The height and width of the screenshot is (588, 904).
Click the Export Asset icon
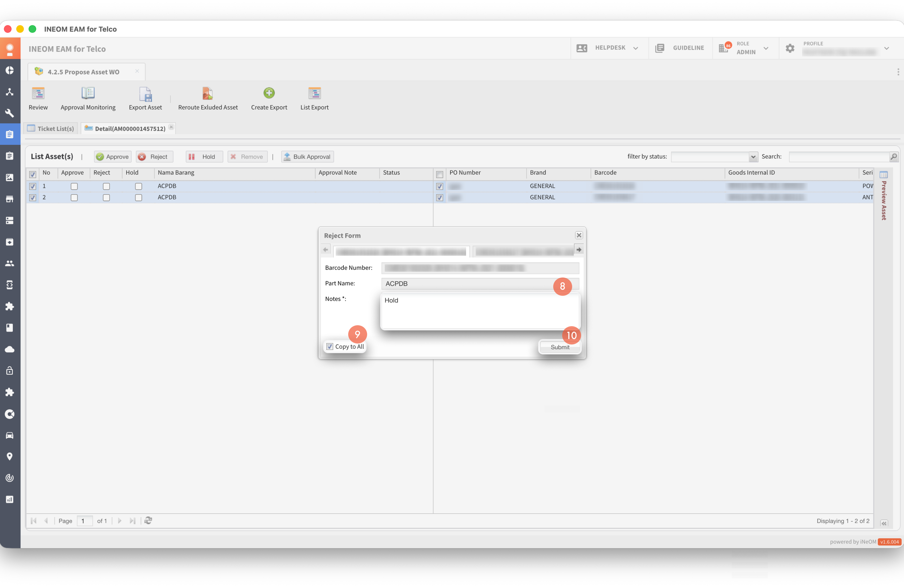(145, 94)
